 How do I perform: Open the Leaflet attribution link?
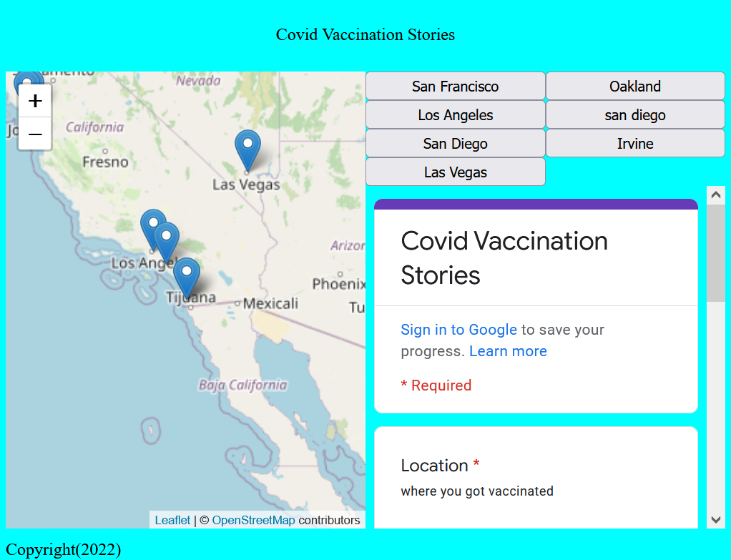(172, 520)
